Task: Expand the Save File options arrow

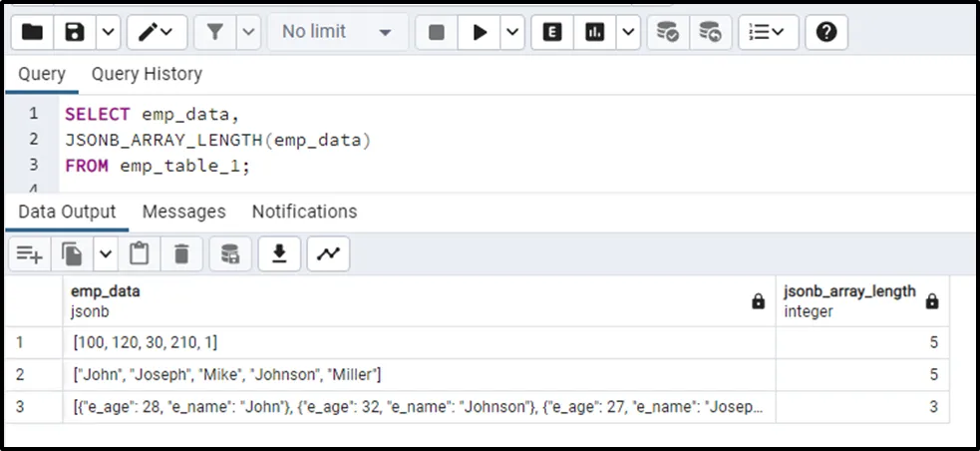Action: (108, 32)
